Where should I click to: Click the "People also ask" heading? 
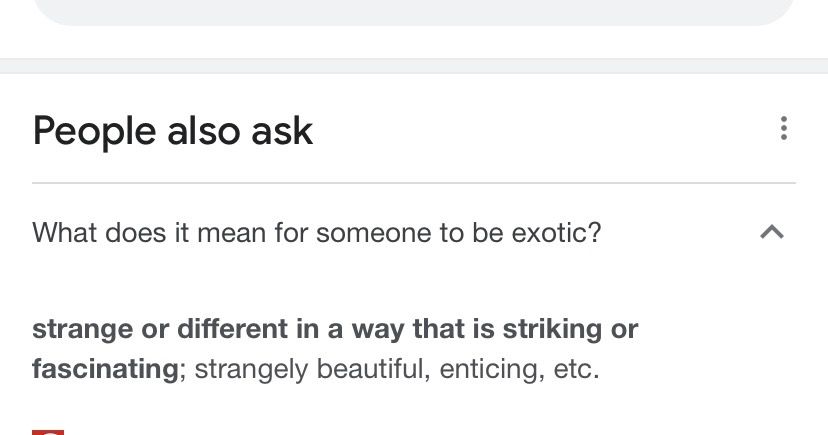[x=172, y=131]
